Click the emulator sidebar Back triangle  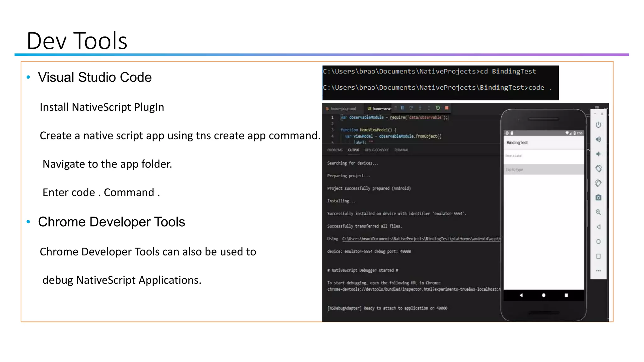(x=598, y=227)
